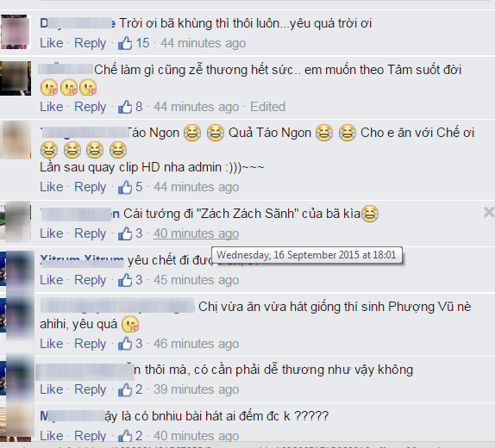Click the thumbs-up icon showing 8 likes

(125, 107)
